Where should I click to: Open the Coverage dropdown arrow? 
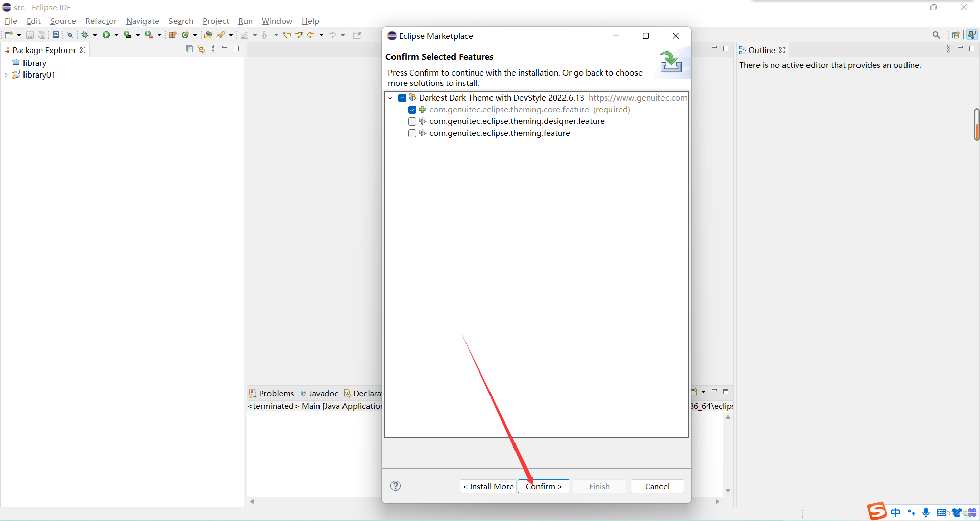[138, 35]
